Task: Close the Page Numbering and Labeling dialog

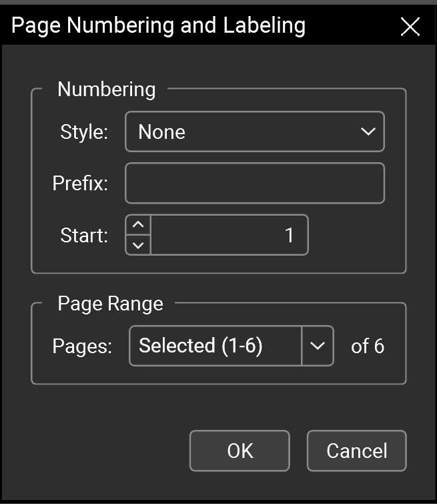Action: [x=410, y=26]
